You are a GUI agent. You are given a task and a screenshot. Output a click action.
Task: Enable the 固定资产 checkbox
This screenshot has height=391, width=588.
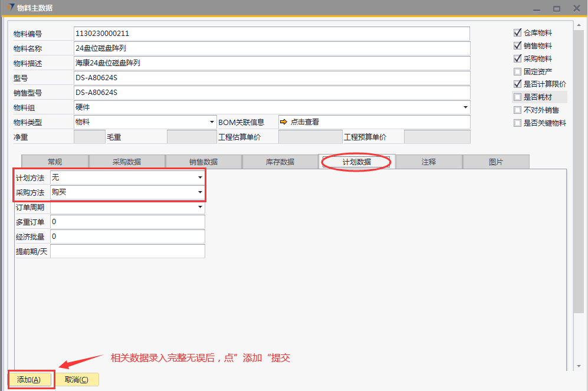[517, 71]
